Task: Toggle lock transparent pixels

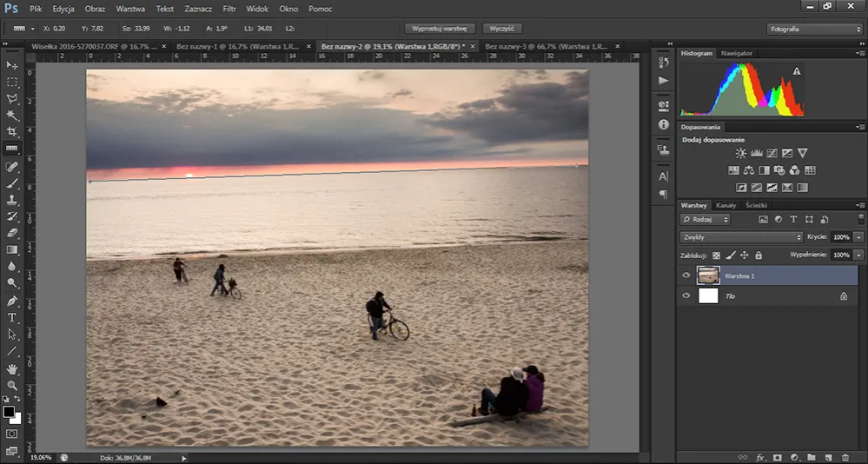Action: [716, 255]
